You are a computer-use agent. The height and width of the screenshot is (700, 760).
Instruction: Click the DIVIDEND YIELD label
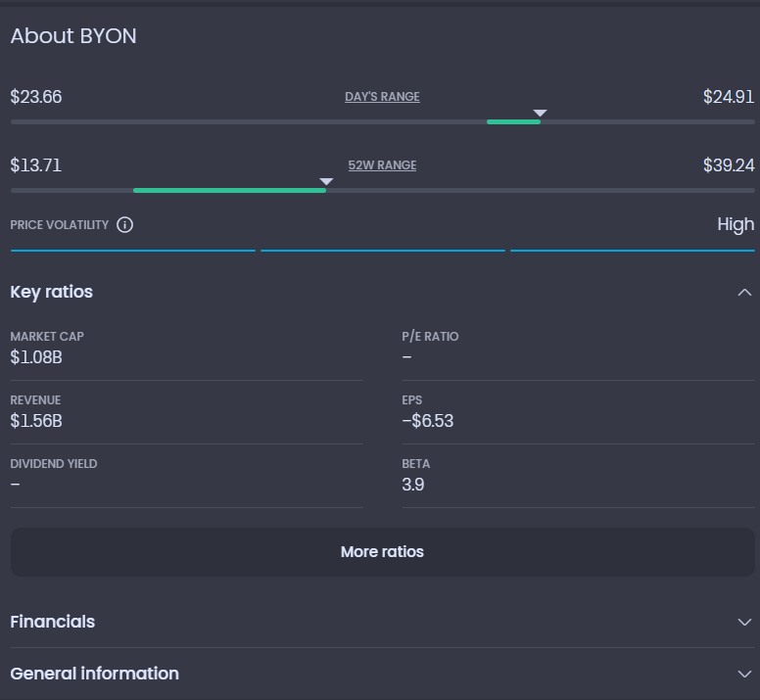54,464
